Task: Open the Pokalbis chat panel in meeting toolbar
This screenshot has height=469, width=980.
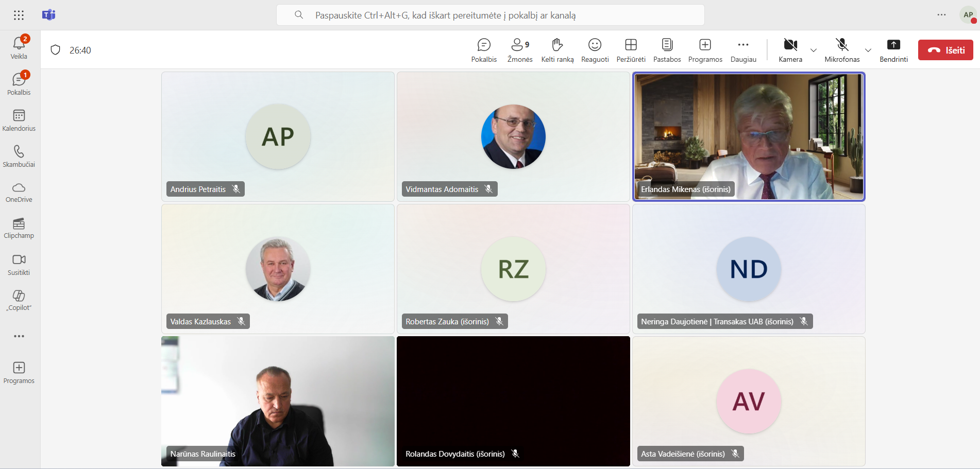Action: [x=484, y=50]
